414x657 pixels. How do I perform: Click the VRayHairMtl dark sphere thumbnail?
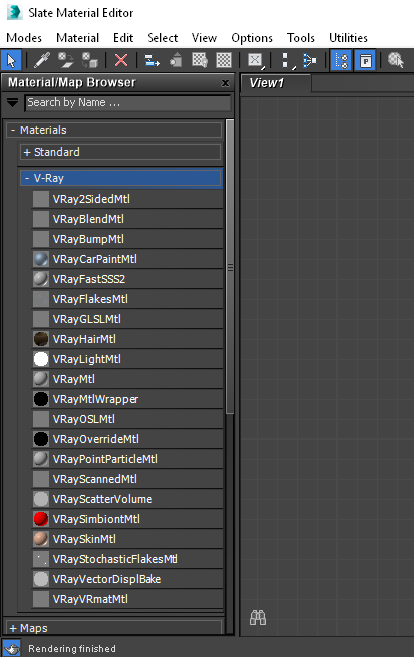(41, 339)
